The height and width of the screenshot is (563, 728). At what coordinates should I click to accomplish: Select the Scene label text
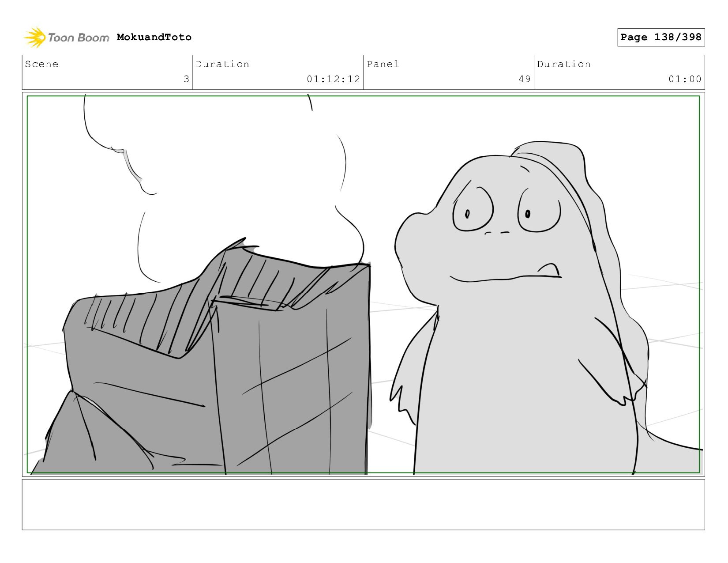[x=41, y=64]
